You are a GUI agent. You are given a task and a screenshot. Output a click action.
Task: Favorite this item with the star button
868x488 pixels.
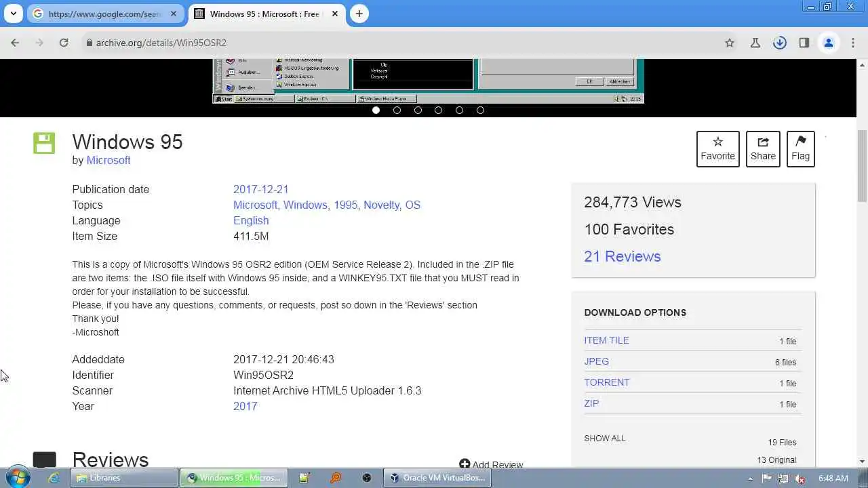pos(718,148)
